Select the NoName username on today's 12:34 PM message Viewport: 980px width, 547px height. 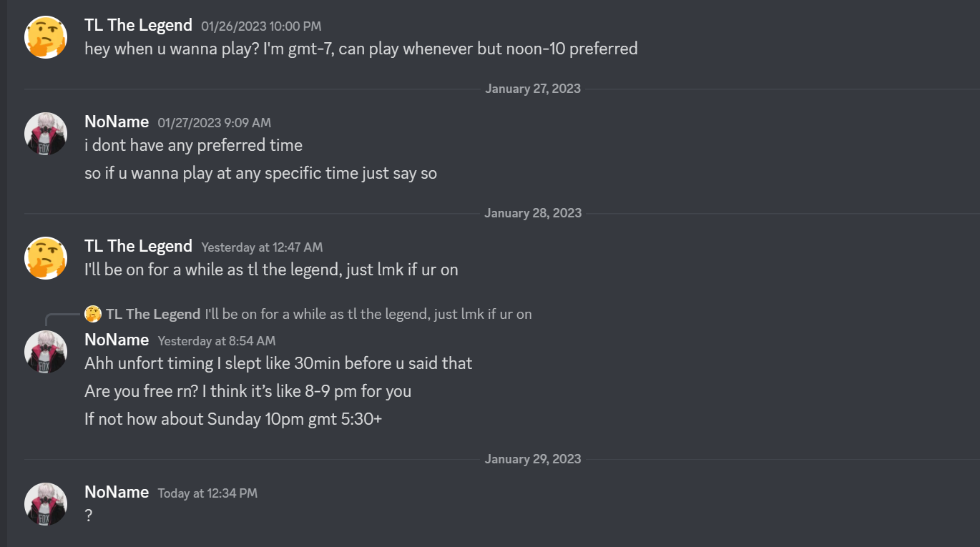(117, 492)
